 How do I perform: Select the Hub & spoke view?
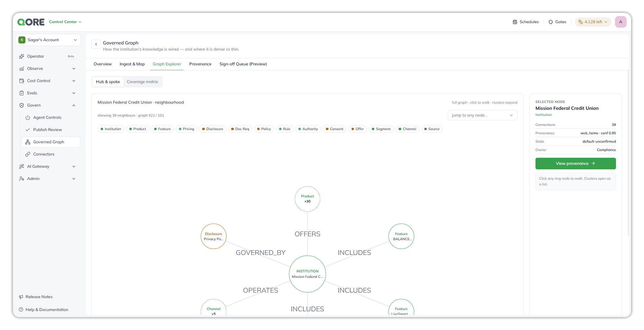click(x=108, y=82)
